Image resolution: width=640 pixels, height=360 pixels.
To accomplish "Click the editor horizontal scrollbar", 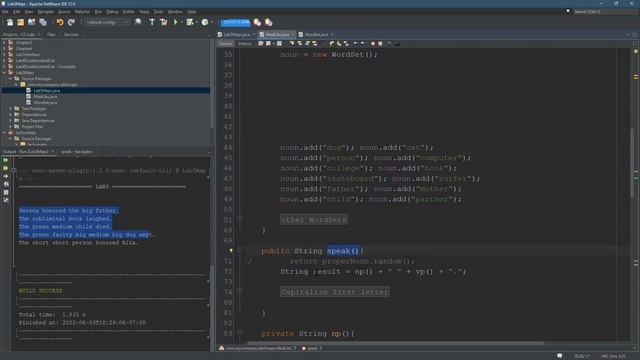I will coord(396,343).
